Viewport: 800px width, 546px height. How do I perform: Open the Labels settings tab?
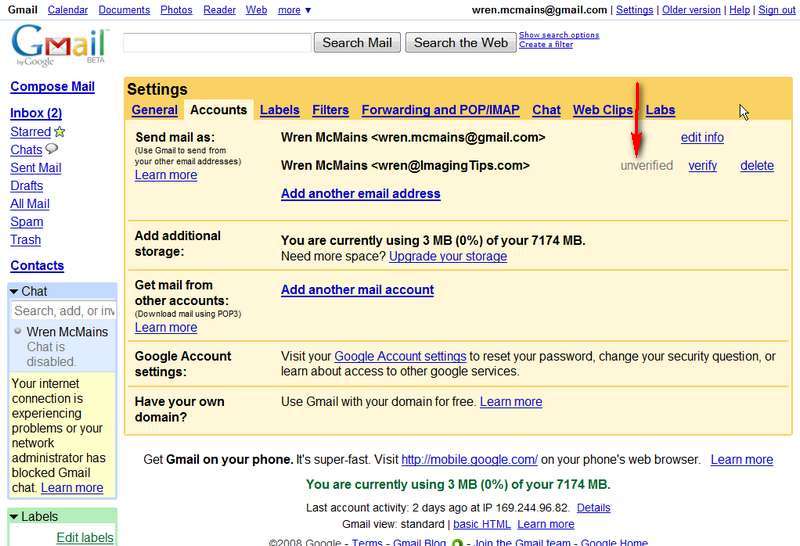coord(280,110)
